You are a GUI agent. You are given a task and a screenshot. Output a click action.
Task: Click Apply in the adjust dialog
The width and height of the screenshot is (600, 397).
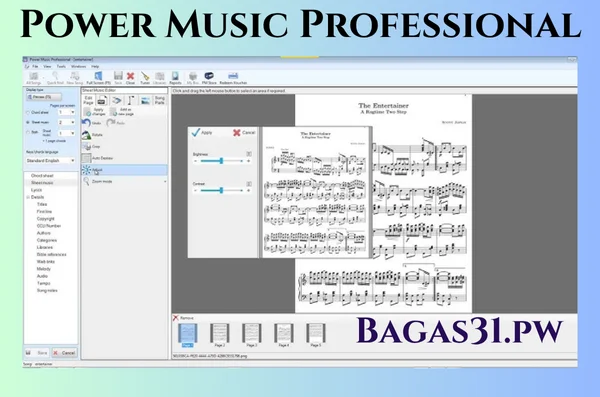tap(202, 132)
